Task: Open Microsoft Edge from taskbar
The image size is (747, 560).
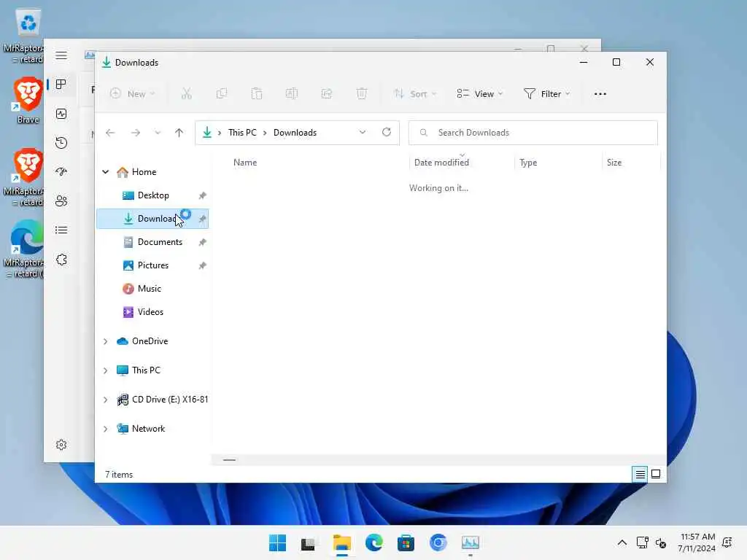Action: tap(374, 542)
